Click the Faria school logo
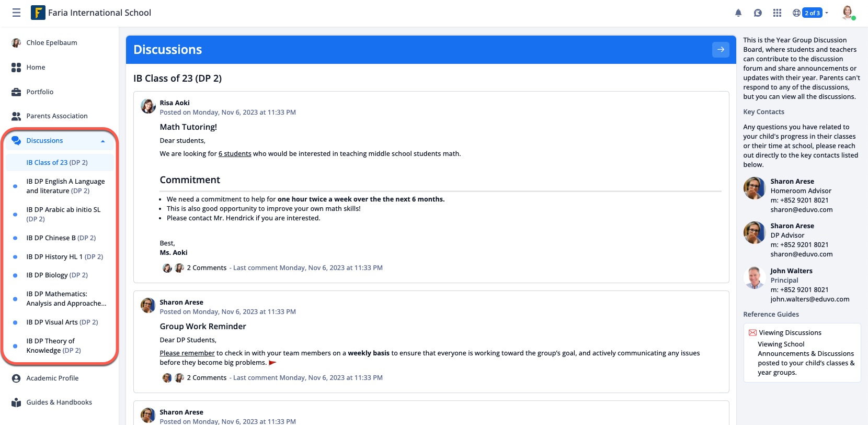Screen dimensions: 868x425 pos(38,13)
